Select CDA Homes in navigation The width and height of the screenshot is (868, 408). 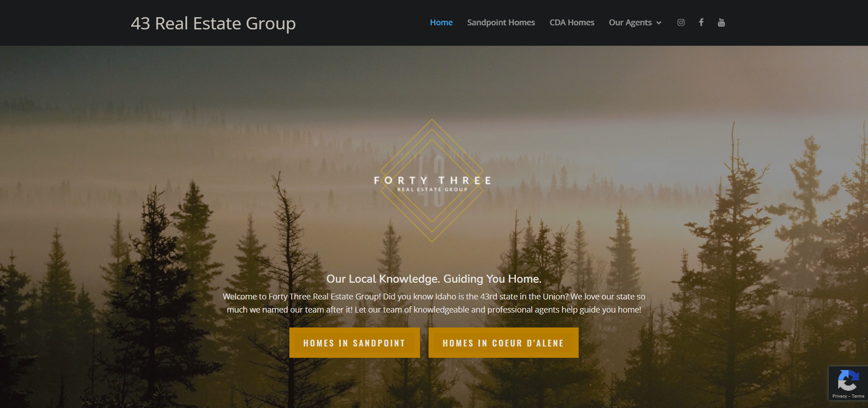click(572, 23)
